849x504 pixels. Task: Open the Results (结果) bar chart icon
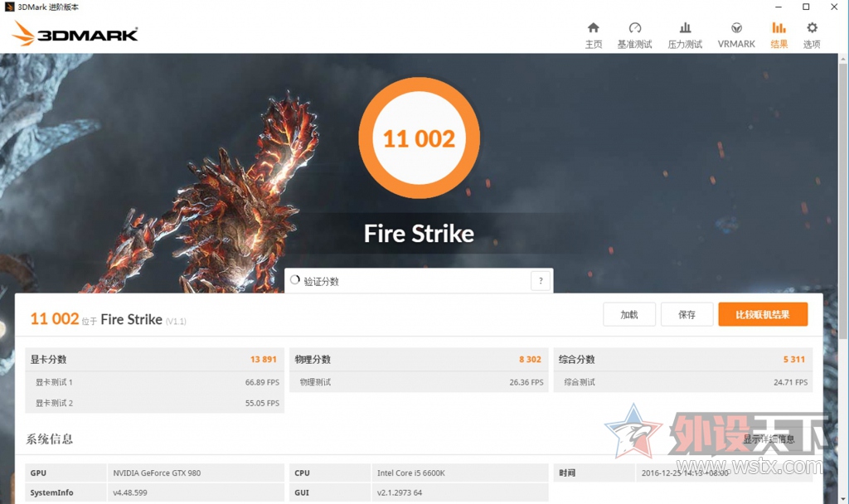pyautogui.click(x=779, y=27)
